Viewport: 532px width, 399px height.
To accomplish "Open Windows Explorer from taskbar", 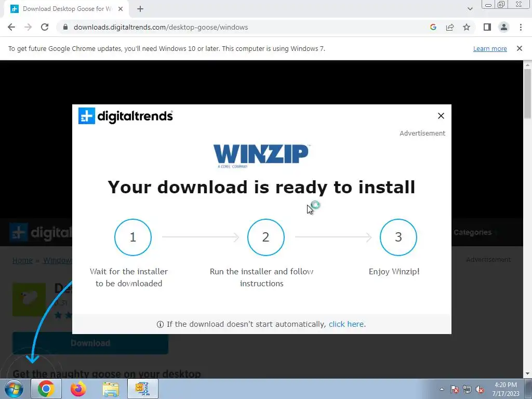I will click(x=111, y=389).
